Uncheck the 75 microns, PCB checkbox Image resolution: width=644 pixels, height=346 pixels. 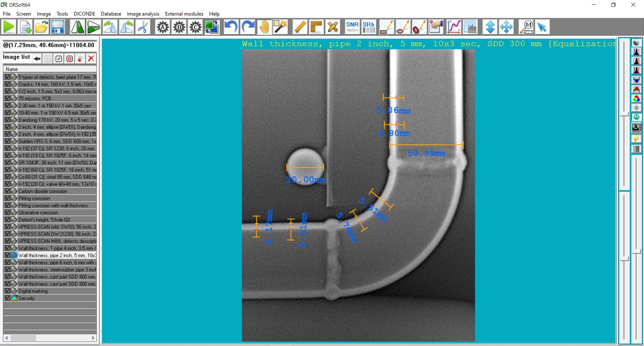[x=7, y=98]
